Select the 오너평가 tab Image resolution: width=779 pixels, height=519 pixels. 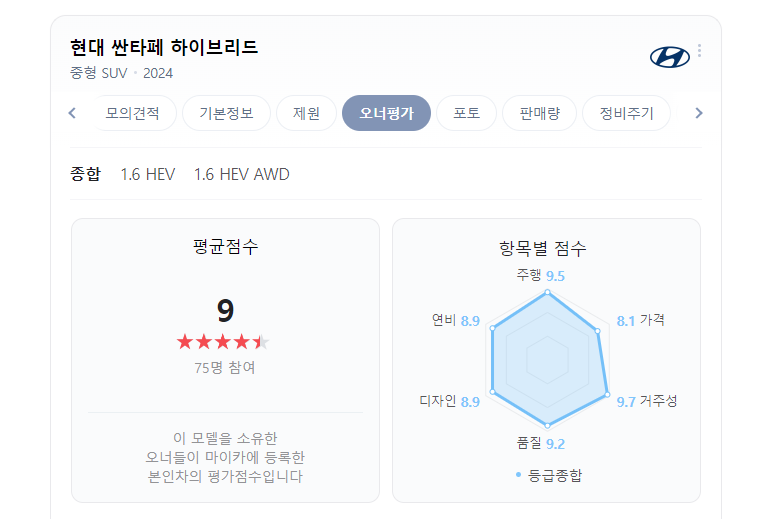click(386, 113)
